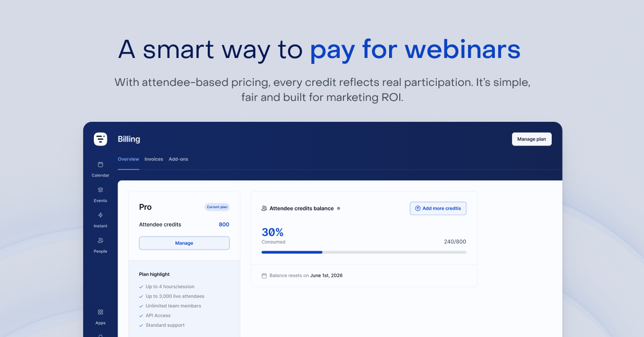Switch to the Add-ons tab
644x337 pixels.
pos(178,159)
